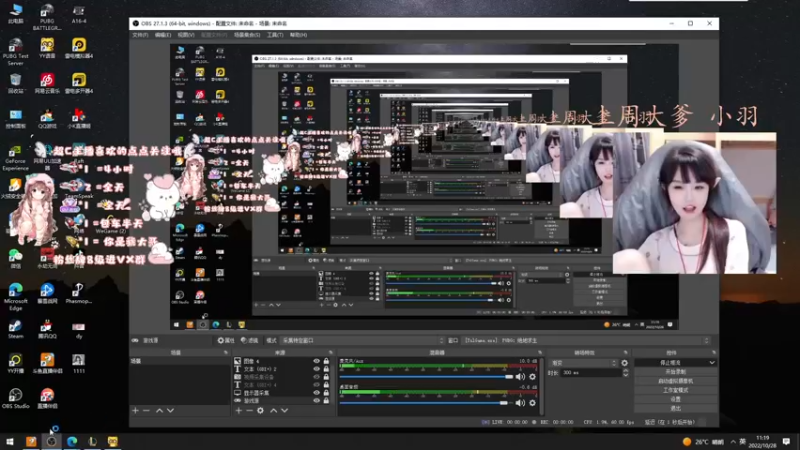Adjust the 时长 duration stepper arrows
Viewport: 800px width, 450px height.
[x=625, y=373]
